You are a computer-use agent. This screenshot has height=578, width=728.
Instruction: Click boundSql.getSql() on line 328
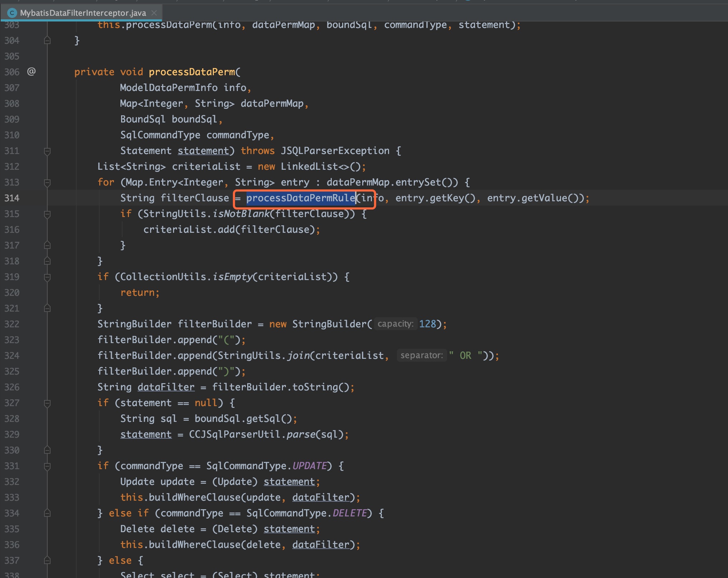point(243,419)
